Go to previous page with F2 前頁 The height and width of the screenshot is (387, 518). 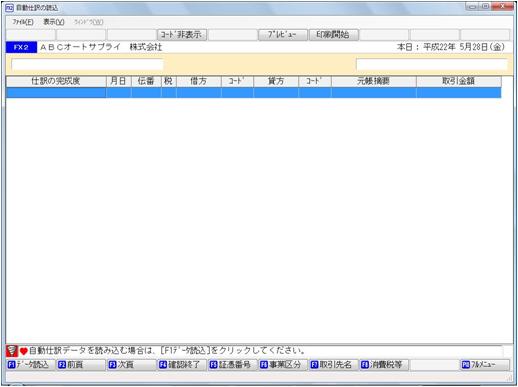point(81,365)
